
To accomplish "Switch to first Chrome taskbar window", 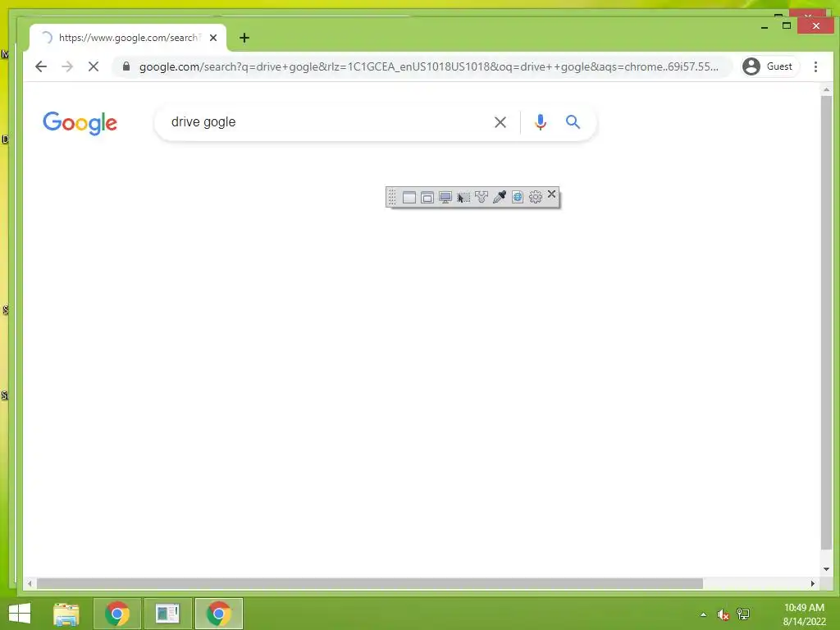I will click(x=117, y=614).
